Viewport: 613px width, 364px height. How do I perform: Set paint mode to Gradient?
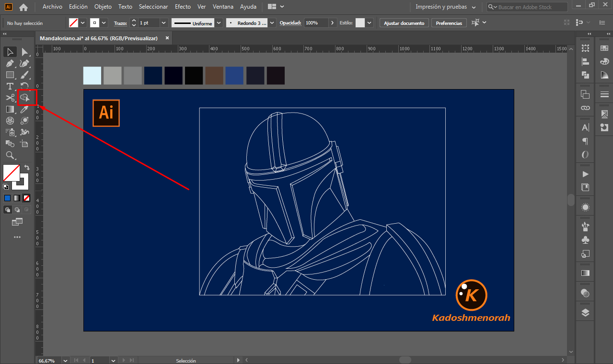pyautogui.click(x=17, y=198)
